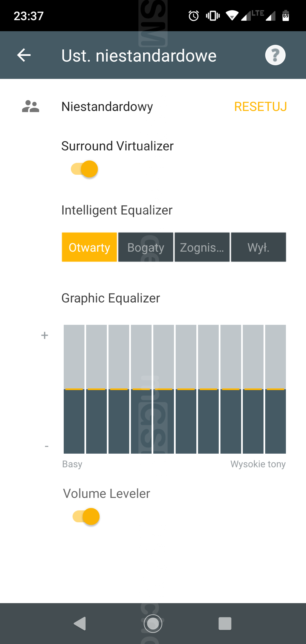Click the fifth graphic equalizer band
Screen dimensions: 306x644
click(164, 389)
